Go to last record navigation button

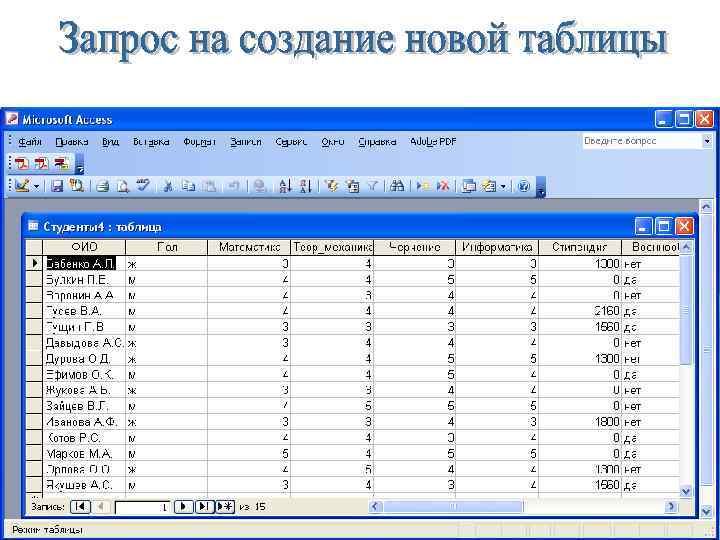click(x=204, y=506)
